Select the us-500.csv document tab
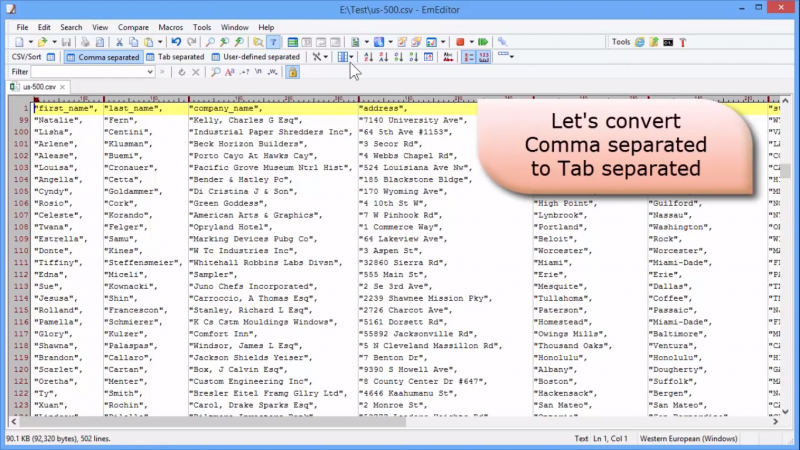 pos(39,87)
